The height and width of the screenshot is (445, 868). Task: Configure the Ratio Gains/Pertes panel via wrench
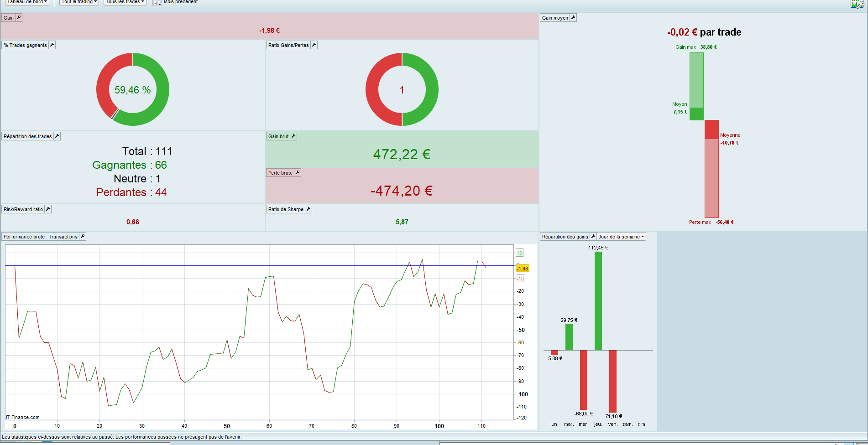314,45
